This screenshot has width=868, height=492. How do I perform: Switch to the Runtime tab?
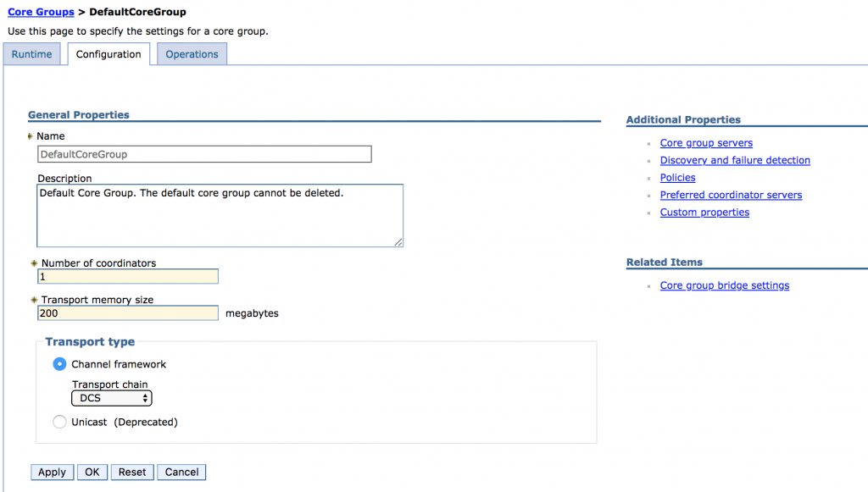click(x=31, y=54)
